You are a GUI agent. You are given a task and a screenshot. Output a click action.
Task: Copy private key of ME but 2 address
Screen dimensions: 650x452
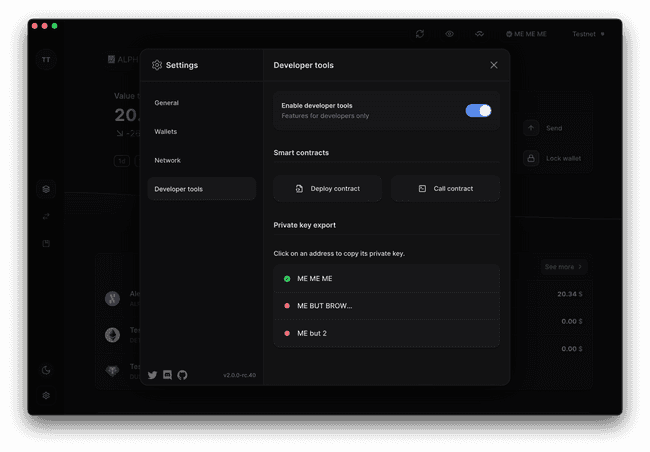tap(386, 333)
